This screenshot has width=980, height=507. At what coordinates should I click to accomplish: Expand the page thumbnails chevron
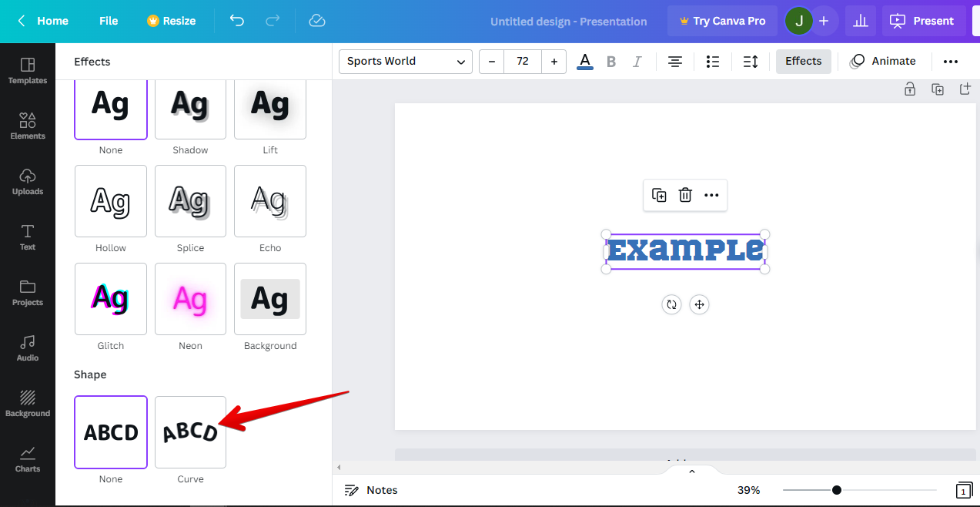pos(691,472)
